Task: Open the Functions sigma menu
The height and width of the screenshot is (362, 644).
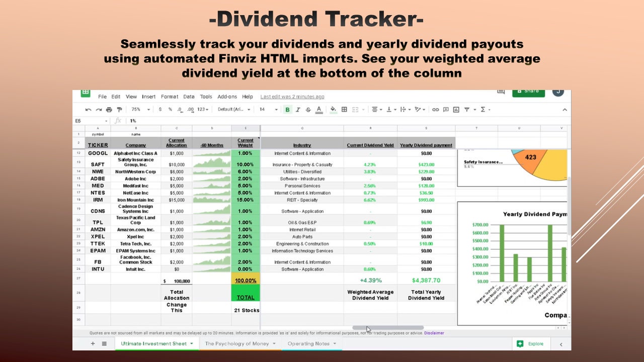Action: click(x=485, y=110)
